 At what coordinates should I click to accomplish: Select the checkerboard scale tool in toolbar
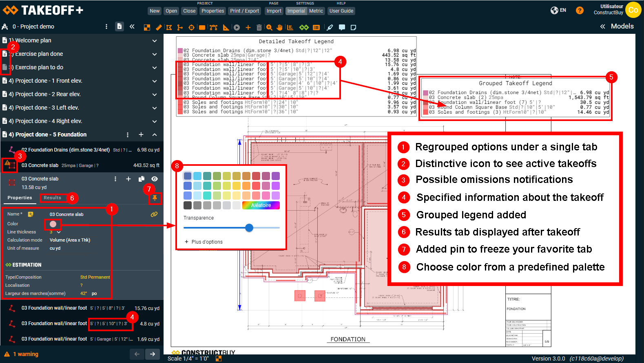click(x=147, y=27)
